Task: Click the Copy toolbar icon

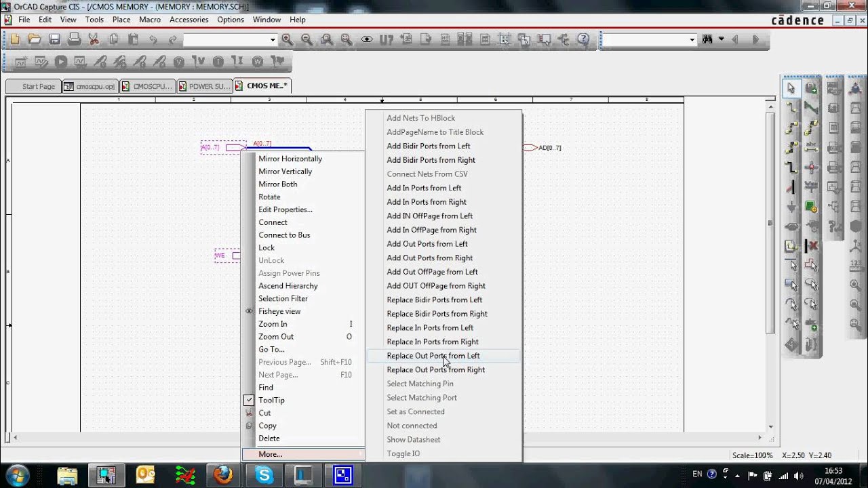Action: [x=113, y=39]
